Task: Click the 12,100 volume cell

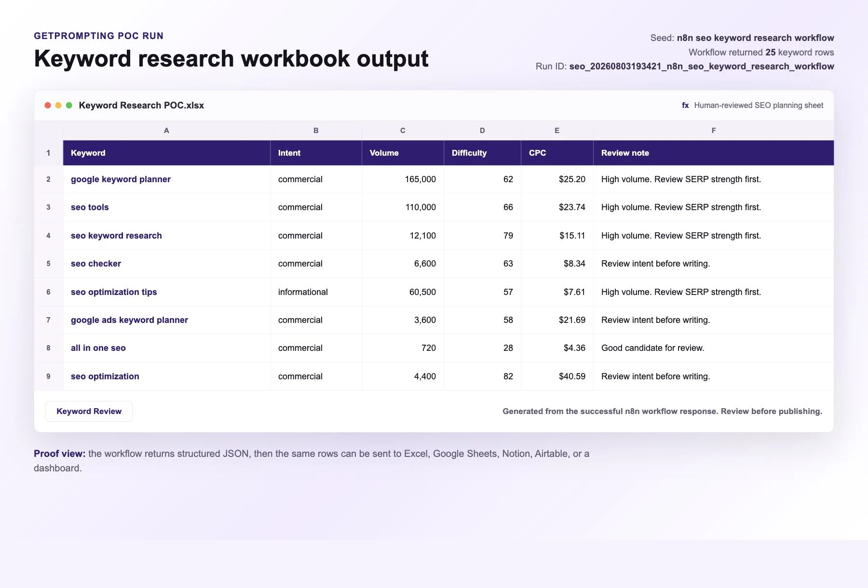Action: click(403, 236)
